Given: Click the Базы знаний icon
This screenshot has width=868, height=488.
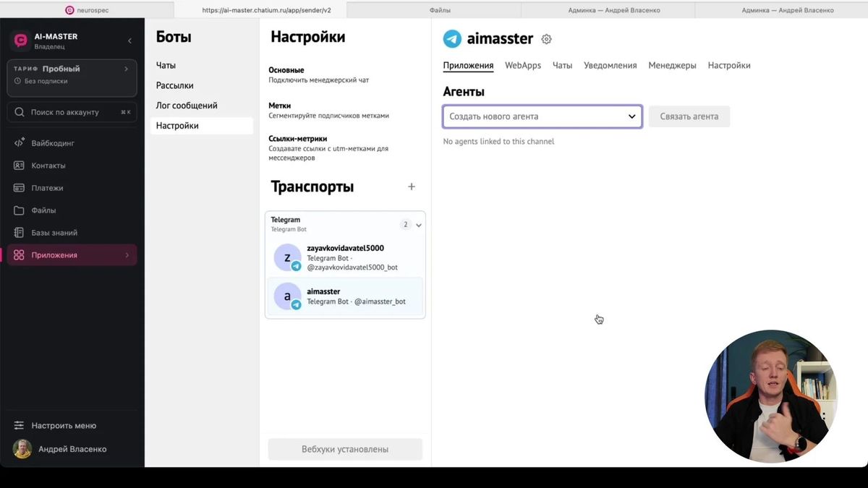Looking at the screenshot, I should 19,233.
